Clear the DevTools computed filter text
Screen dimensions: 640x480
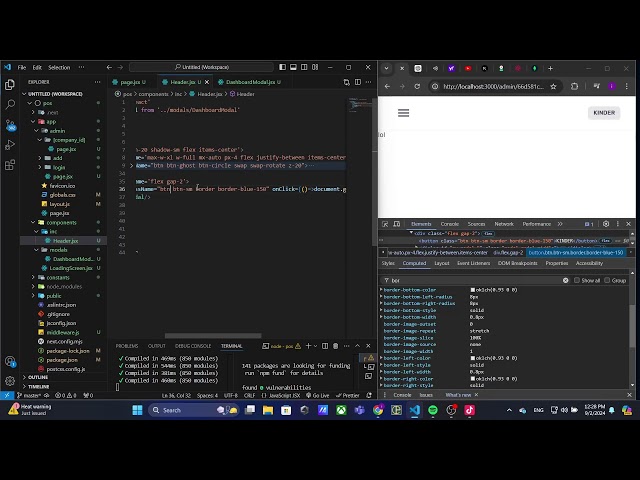pos(566,280)
